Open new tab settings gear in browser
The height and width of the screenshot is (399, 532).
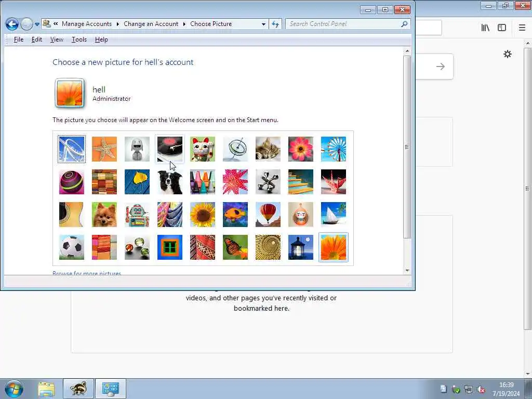(x=507, y=54)
